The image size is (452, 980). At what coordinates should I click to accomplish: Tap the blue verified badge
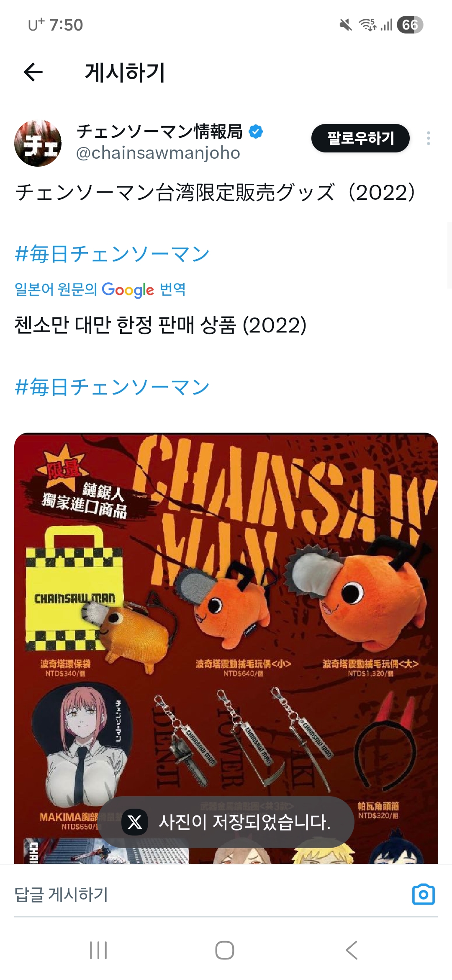pyautogui.click(x=256, y=132)
